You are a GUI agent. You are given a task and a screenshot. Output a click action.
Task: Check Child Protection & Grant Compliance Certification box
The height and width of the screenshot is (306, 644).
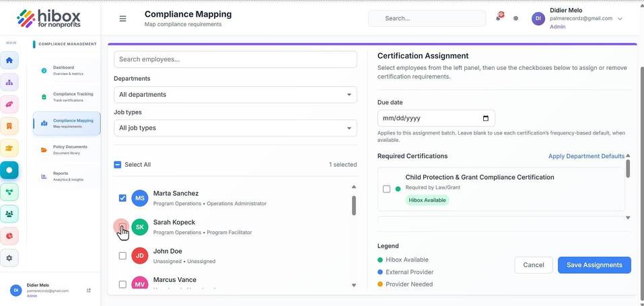coord(386,189)
